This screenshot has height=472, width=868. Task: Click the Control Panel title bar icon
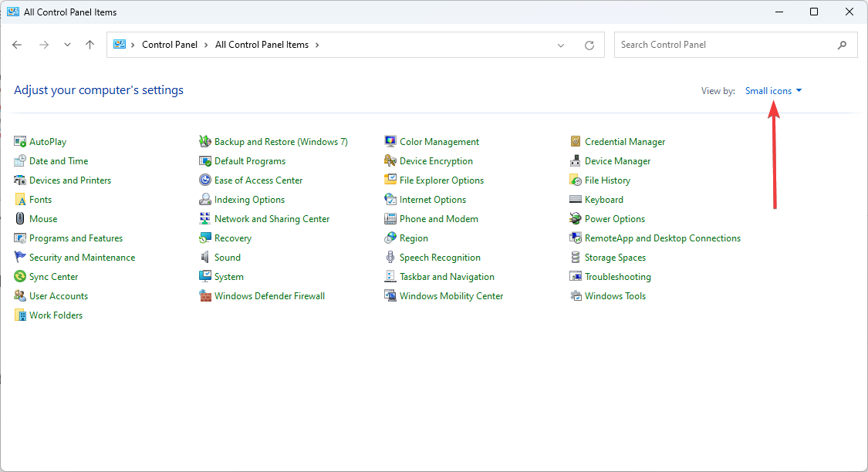click(13, 12)
